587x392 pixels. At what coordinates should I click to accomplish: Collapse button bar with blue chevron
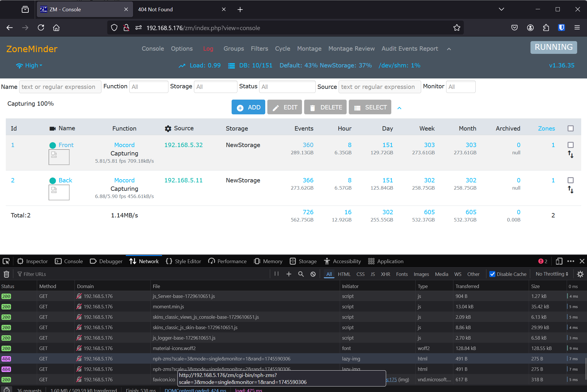(399, 108)
